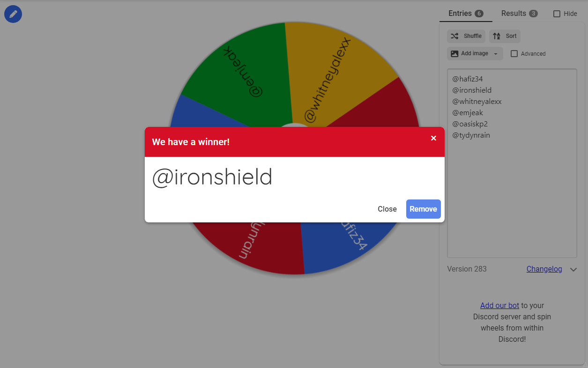Image resolution: width=588 pixels, height=368 pixels.
Task: Follow the Add our bot link
Action: (x=499, y=306)
